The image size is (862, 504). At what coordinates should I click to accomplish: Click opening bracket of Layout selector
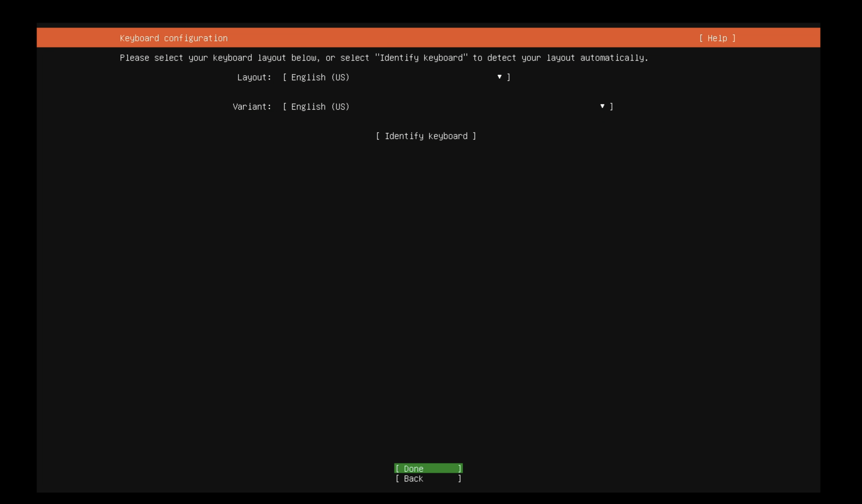285,77
